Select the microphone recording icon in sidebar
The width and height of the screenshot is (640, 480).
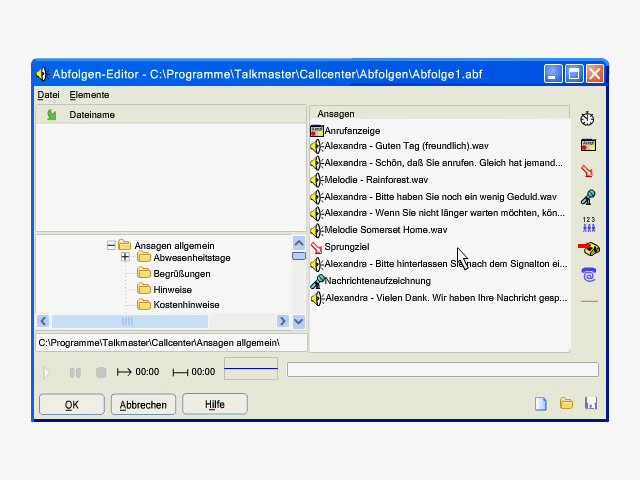pyautogui.click(x=588, y=198)
